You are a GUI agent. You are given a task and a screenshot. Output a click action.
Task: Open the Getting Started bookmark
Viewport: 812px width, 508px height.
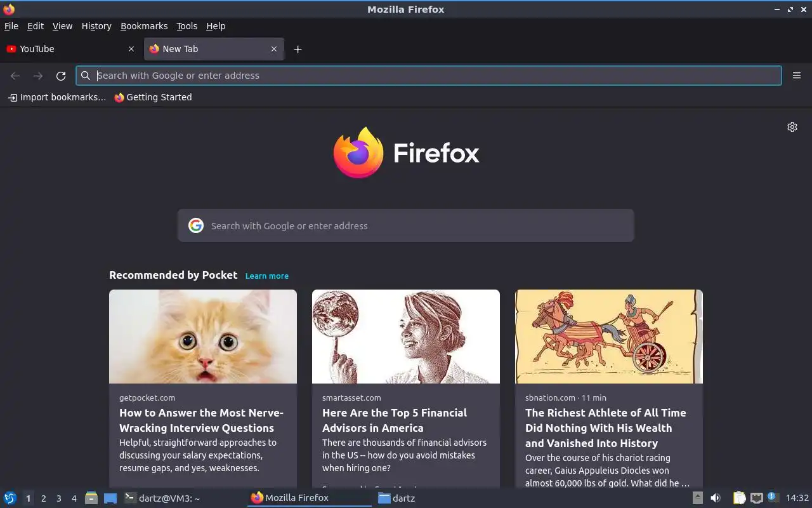coord(153,97)
